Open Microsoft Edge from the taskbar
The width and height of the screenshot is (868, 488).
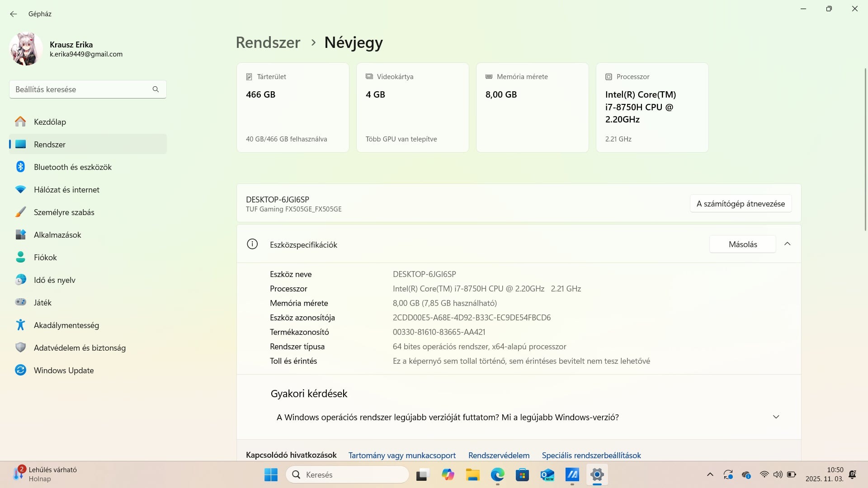tap(497, 475)
